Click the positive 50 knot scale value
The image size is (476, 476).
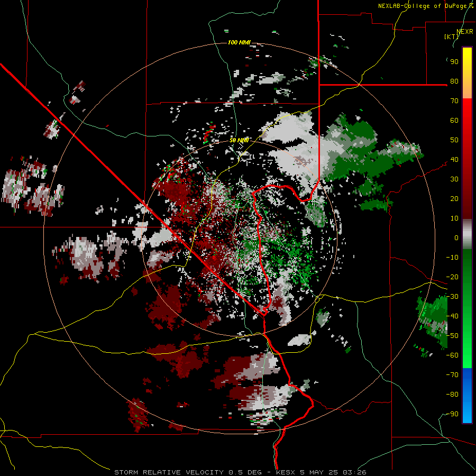454,140
